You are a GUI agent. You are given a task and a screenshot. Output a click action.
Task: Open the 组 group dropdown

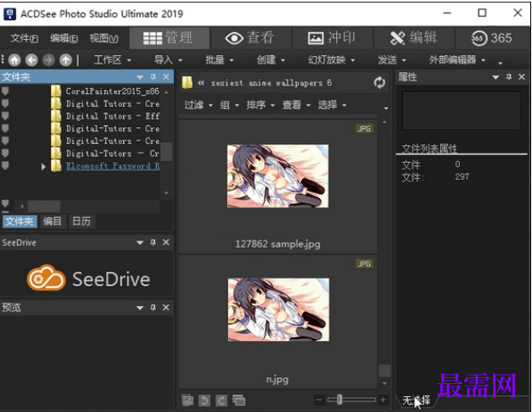tap(229, 105)
